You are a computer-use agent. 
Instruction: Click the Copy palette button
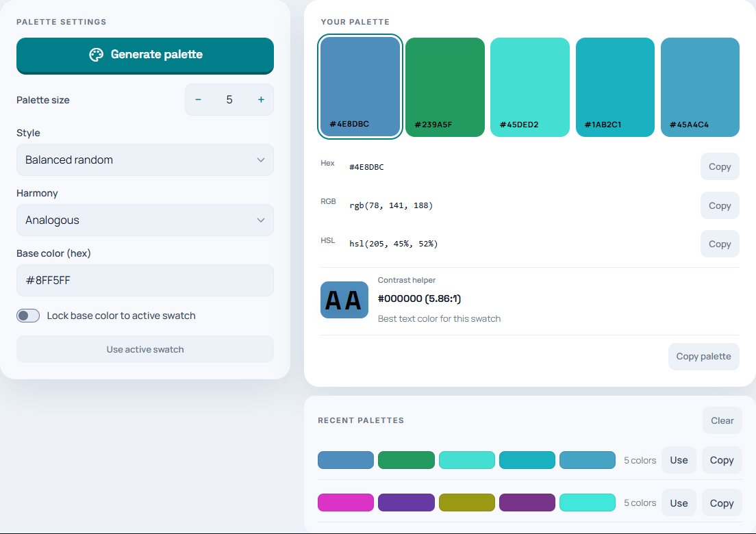pyautogui.click(x=704, y=357)
